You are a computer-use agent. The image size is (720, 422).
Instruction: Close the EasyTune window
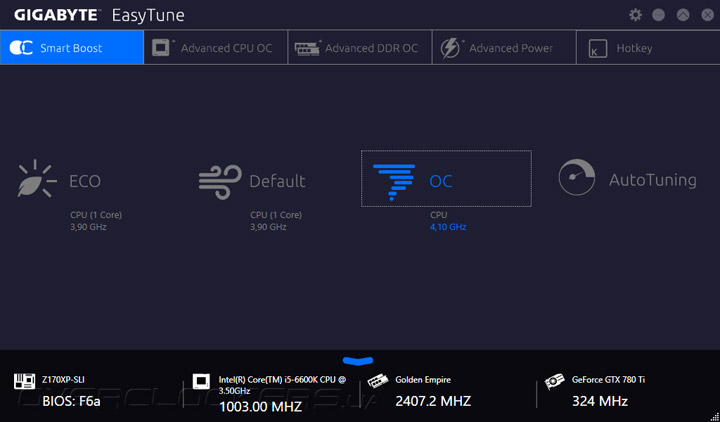pos(708,15)
